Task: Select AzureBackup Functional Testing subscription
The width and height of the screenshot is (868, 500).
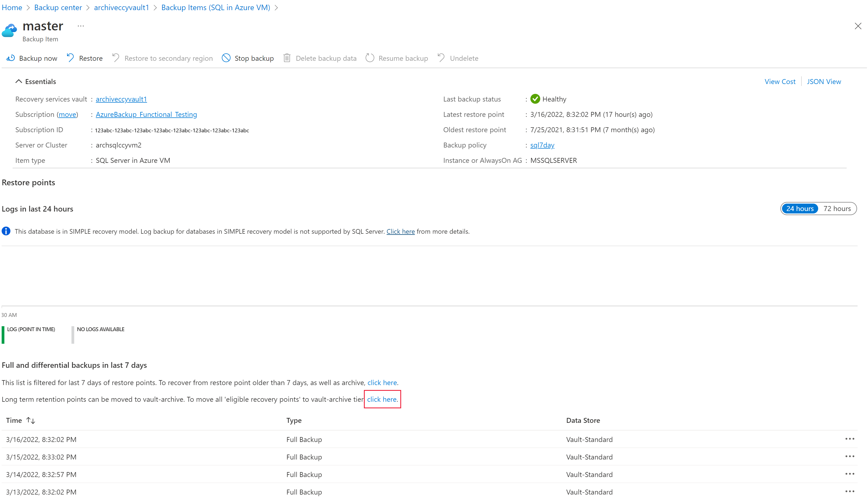Action: coord(146,114)
